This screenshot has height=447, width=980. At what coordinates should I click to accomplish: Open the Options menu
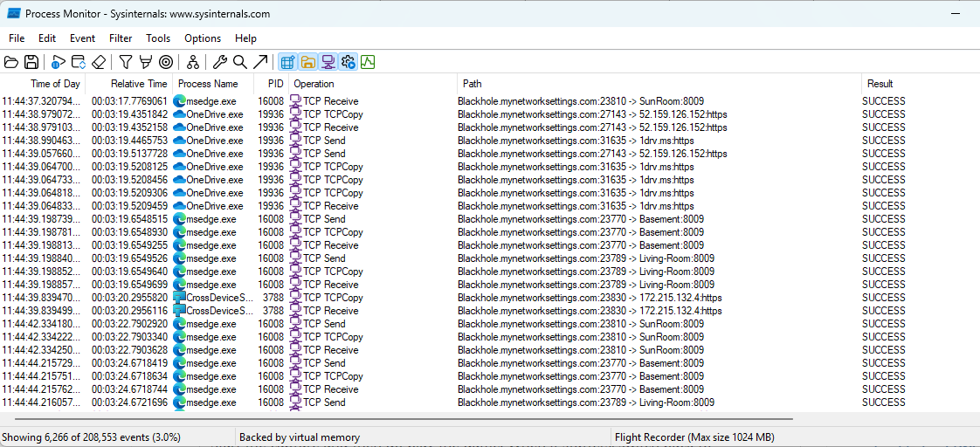coord(203,38)
